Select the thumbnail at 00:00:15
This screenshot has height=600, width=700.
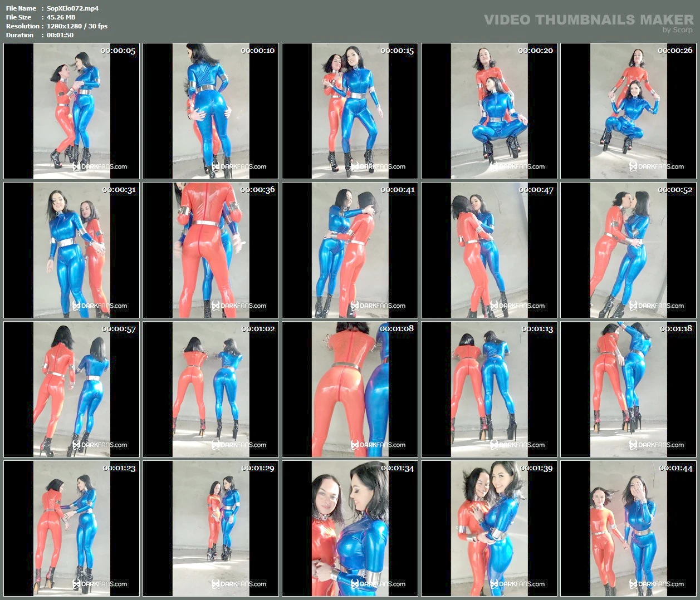point(350,111)
